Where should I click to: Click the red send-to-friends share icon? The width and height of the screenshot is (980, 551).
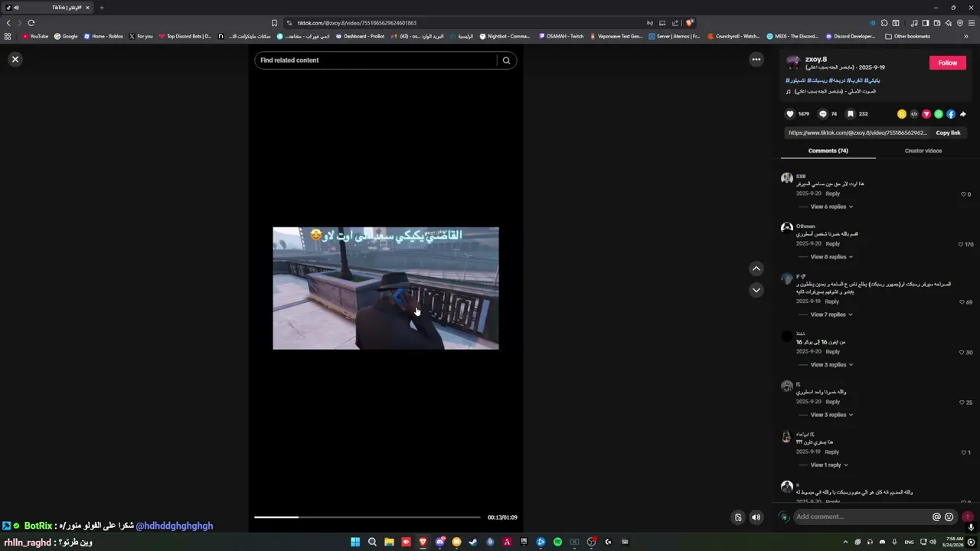(x=926, y=114)
